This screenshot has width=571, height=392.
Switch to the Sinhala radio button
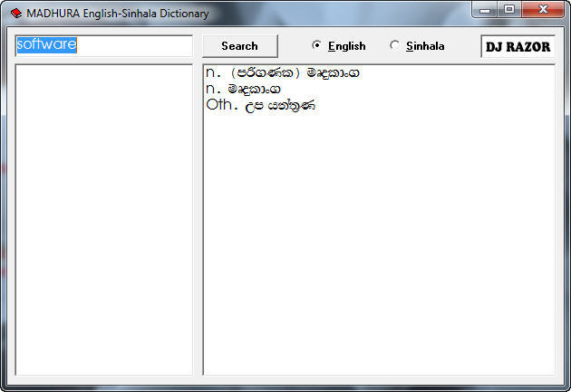pos(394,45)
